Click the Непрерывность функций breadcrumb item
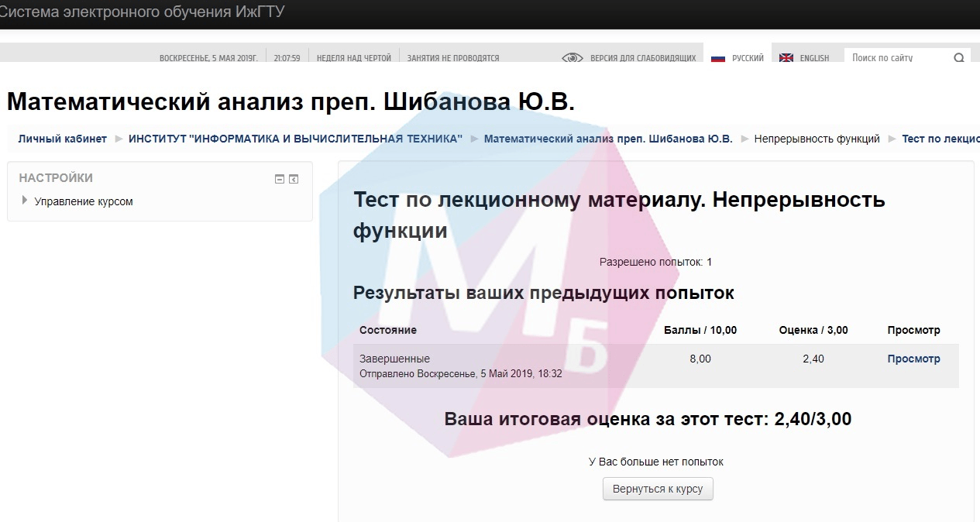The height and width of the screenshot is (522, 980). (x=817, y=139)
